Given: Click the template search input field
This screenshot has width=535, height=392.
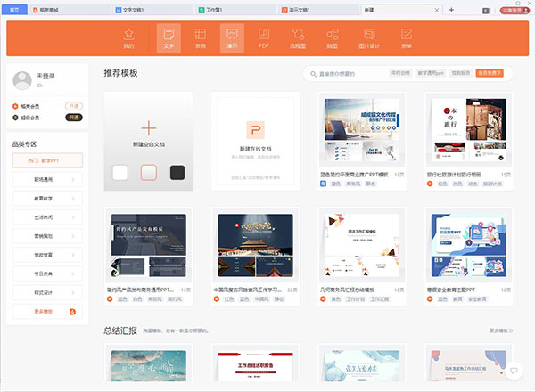Looking at the screenshot, I should point(348,73).
